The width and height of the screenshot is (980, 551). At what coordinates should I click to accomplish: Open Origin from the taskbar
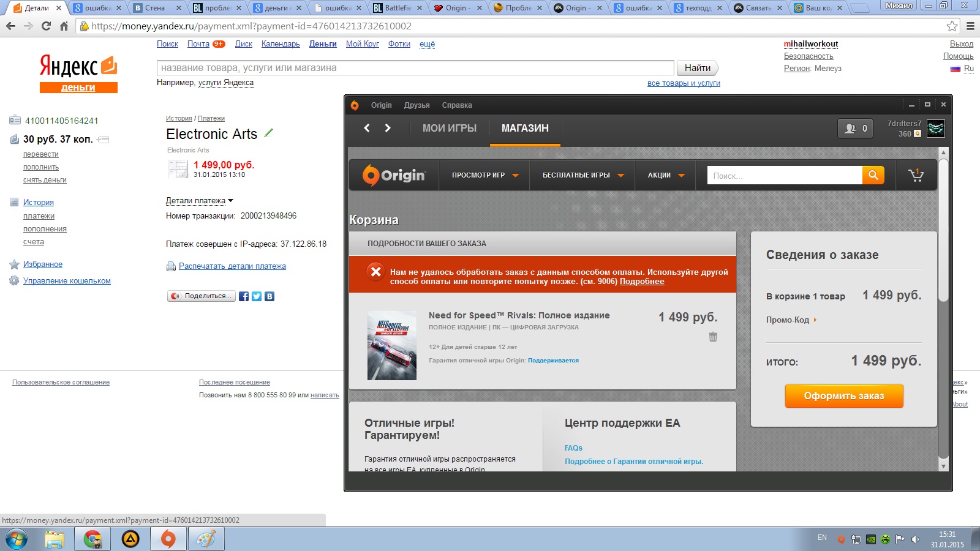point(168,539)
